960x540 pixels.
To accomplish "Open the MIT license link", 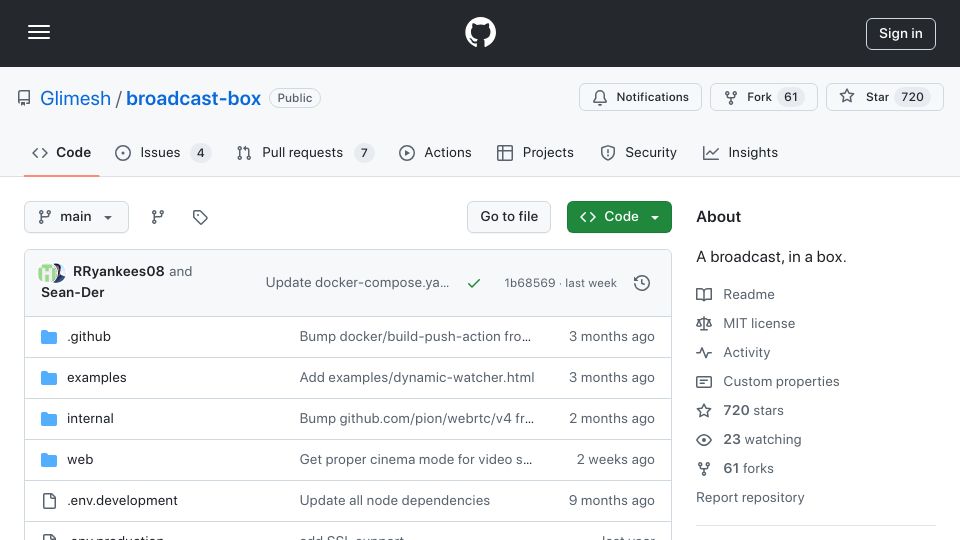I will (759, 323).
